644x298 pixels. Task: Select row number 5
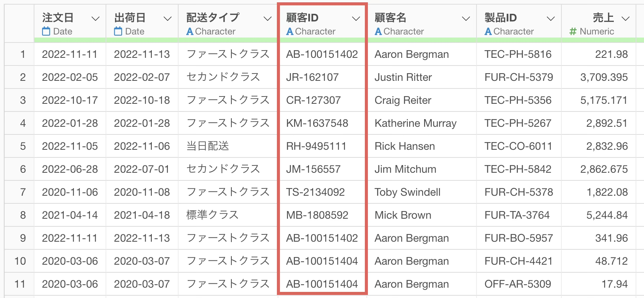[23, 146]
